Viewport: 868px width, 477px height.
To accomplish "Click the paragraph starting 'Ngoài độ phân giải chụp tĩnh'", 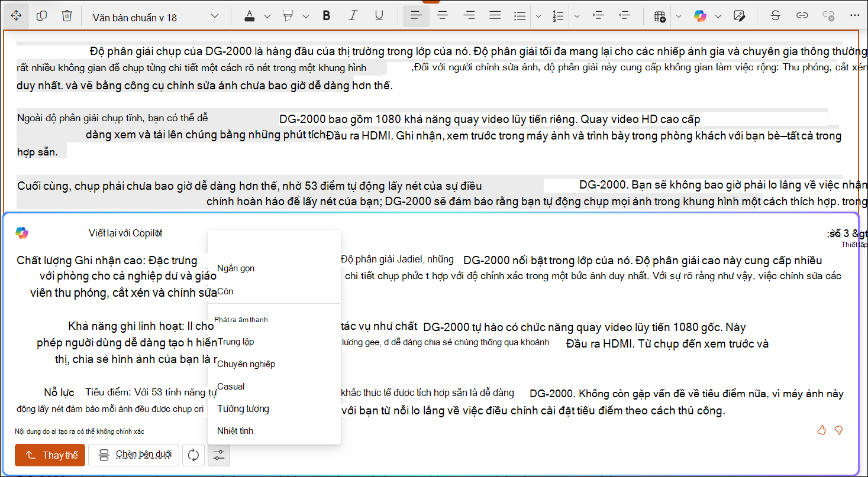I will 429,135.
